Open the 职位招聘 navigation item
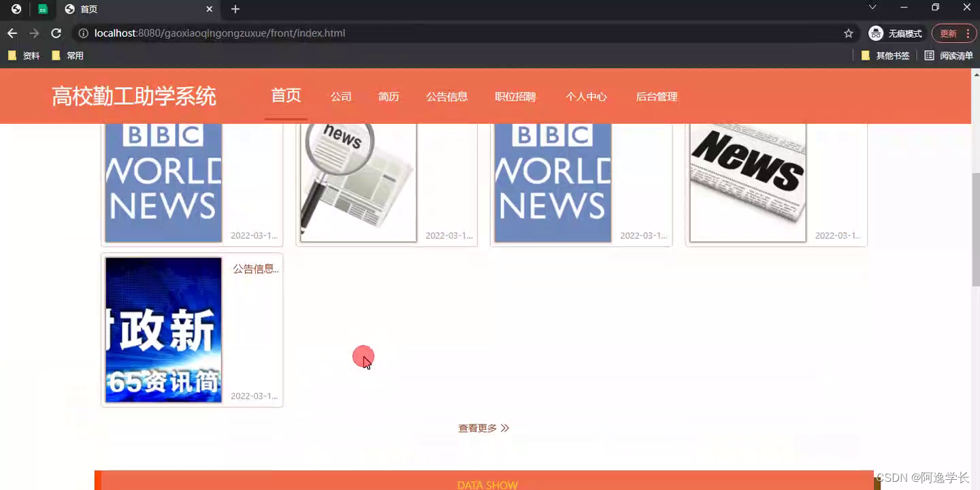Screen dimensions: 980x490 515,97
